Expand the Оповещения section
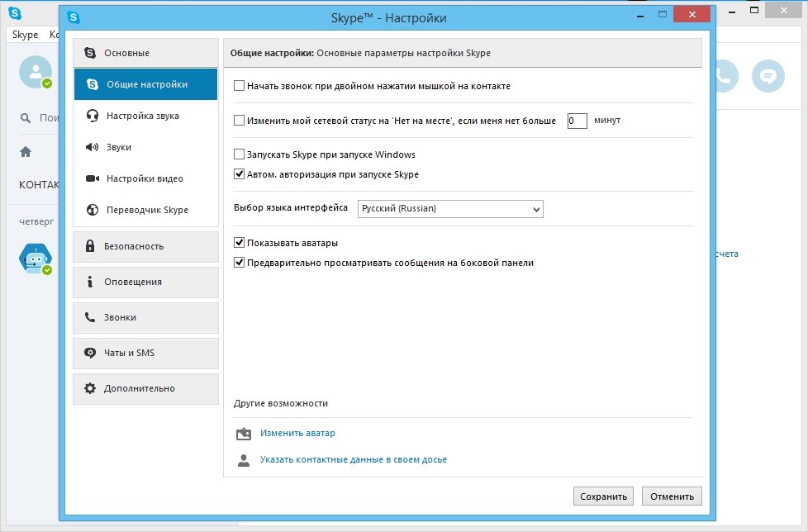This screenshot has height=532, width=808. [x=146, y=282]
